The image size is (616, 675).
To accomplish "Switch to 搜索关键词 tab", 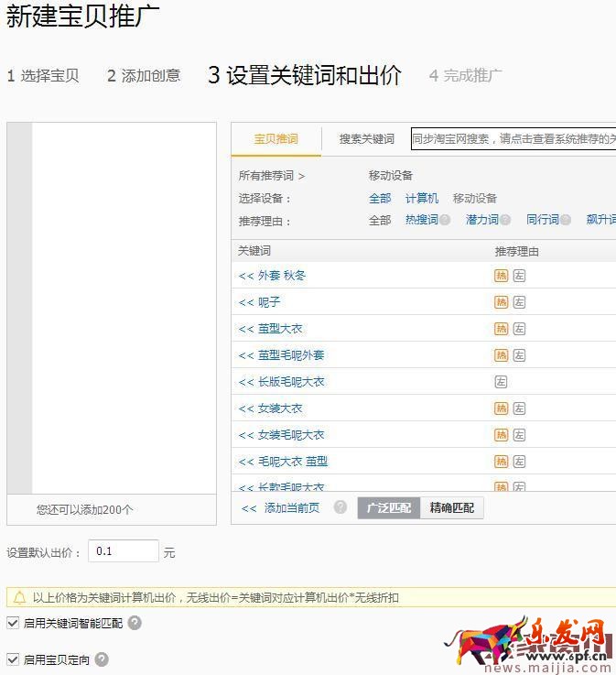I will 366,139.
